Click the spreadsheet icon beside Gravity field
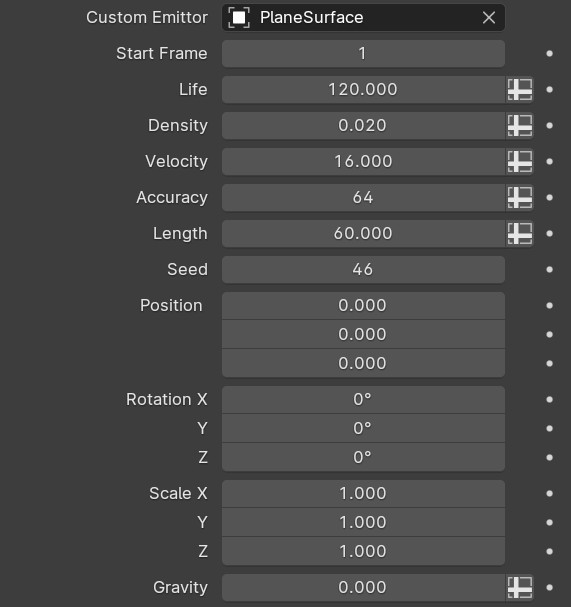The height and width of the screenshot is (607, 571). pos(520,587)
